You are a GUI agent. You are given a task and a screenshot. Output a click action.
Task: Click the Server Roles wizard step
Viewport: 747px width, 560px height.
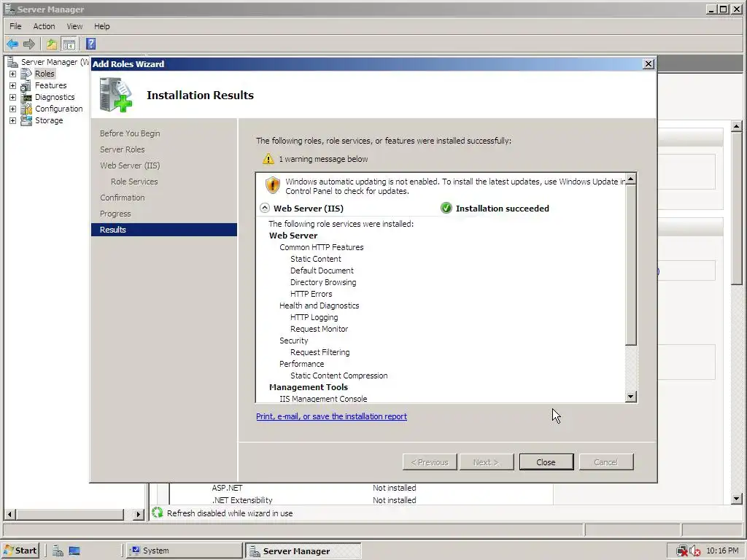tap(122, 149)
